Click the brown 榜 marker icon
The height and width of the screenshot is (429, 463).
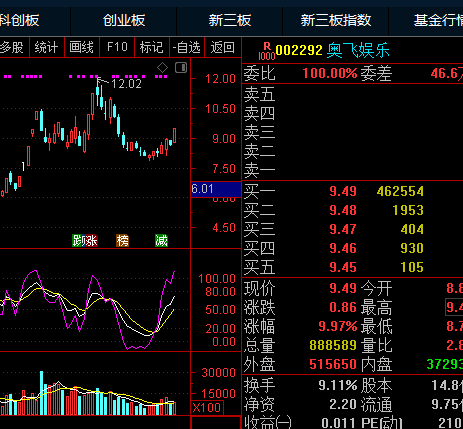[122, 240]
